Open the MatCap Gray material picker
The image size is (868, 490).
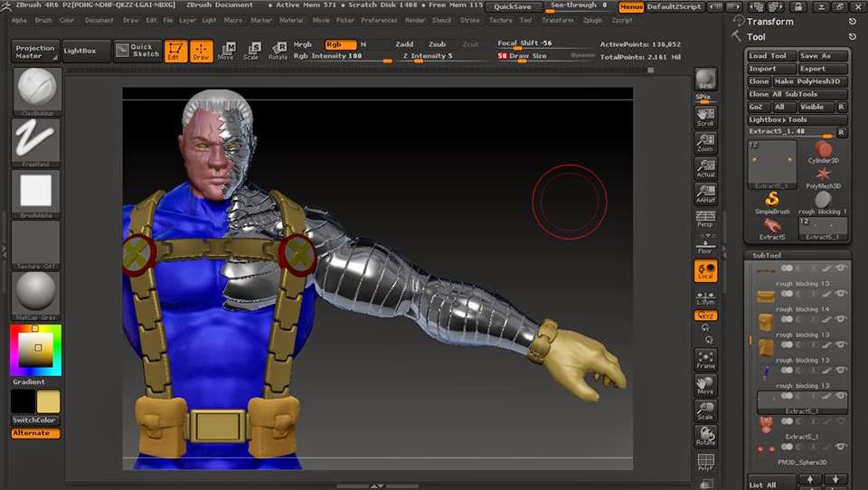pos(36,296)
